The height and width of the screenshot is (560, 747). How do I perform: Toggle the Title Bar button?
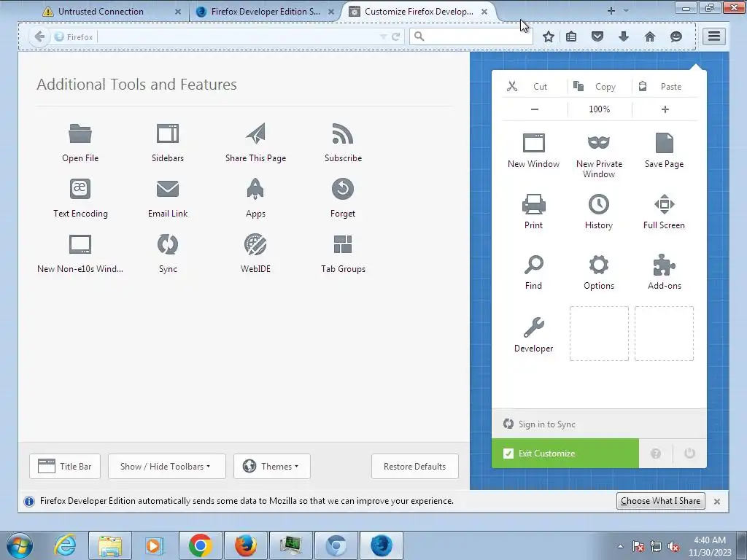pyautogui.click(x=65, y=466)
